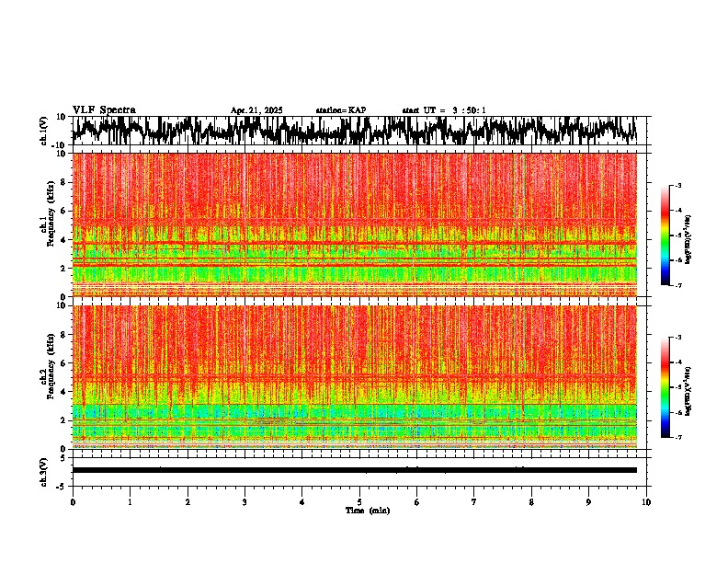
Task: Click the time axis tick label "5"
Action: tap(359, 502)
